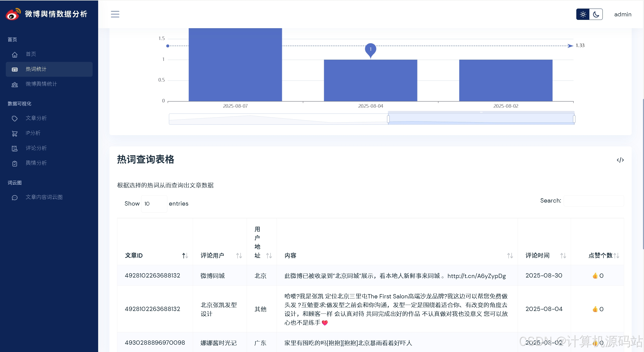Open the Show entries count dropdown
The height and width of the screenshot is (352, 644).
point(154,204)
